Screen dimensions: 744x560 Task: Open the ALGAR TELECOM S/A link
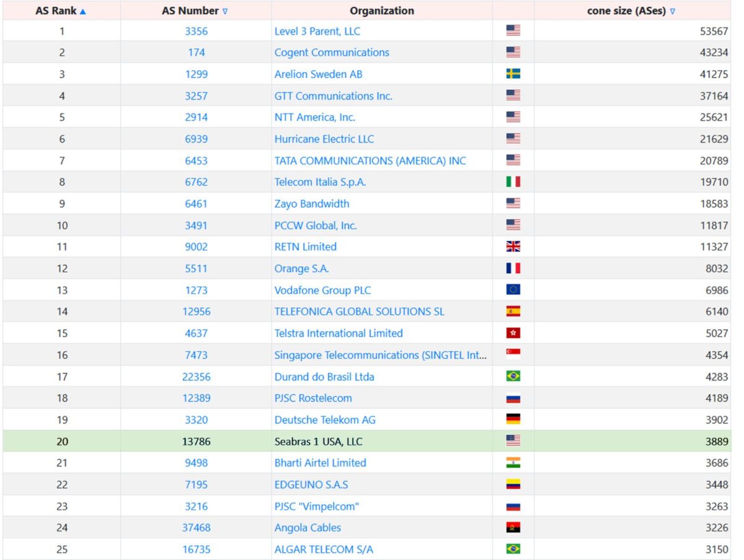(x=324, y=549)
